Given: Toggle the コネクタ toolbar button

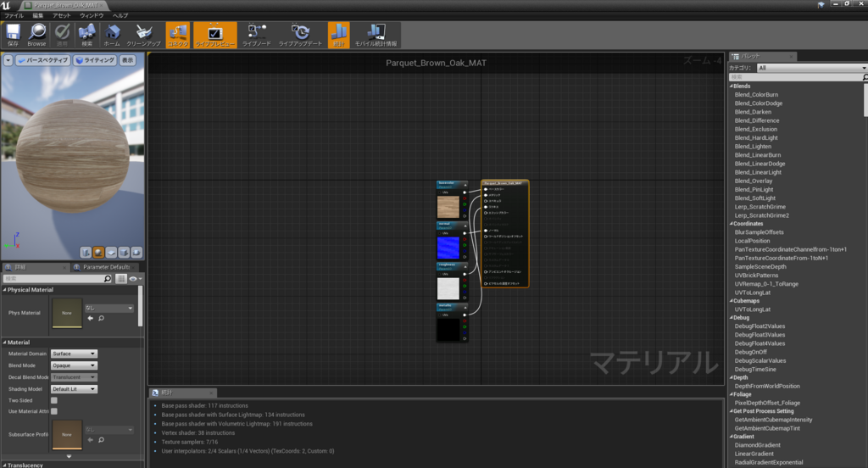Looking at the screenshot, I should (x=178, y=35).
